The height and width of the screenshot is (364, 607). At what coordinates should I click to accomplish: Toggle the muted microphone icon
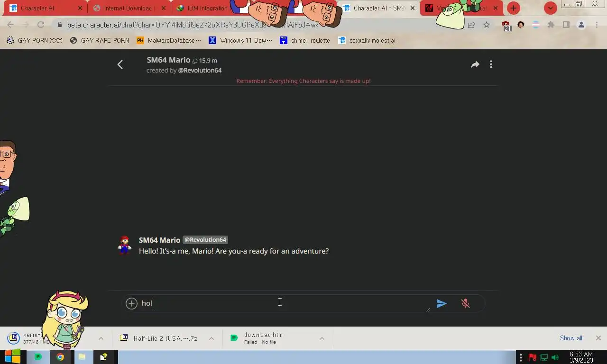tap(465, 303)
